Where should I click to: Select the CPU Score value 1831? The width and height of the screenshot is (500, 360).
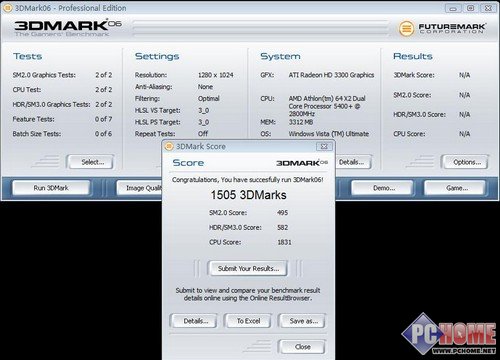[284, 242]
